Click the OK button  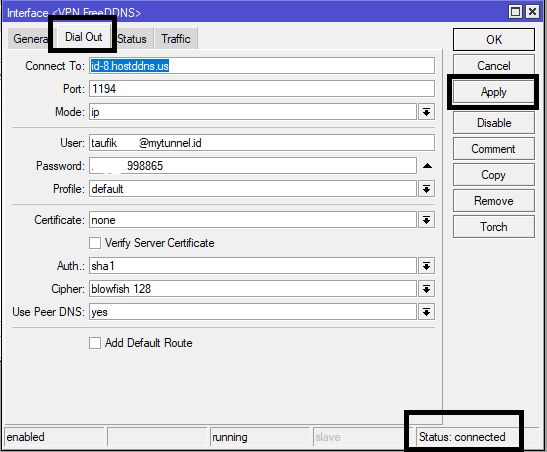494,40
